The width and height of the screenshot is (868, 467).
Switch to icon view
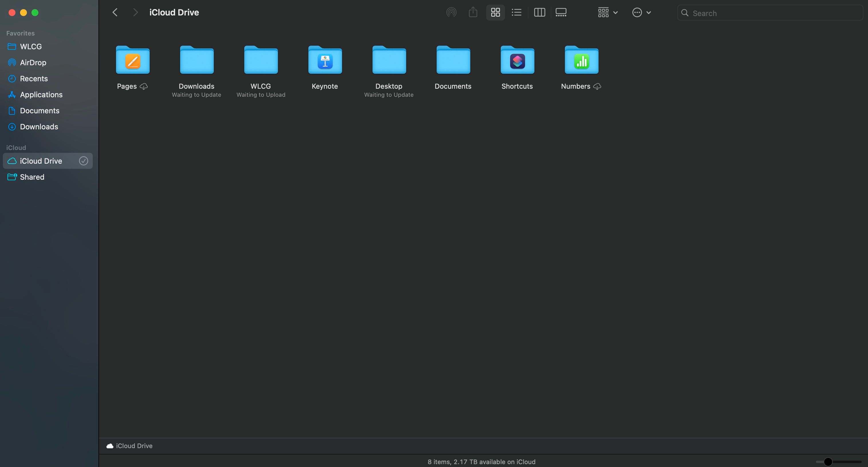(495, 13)
